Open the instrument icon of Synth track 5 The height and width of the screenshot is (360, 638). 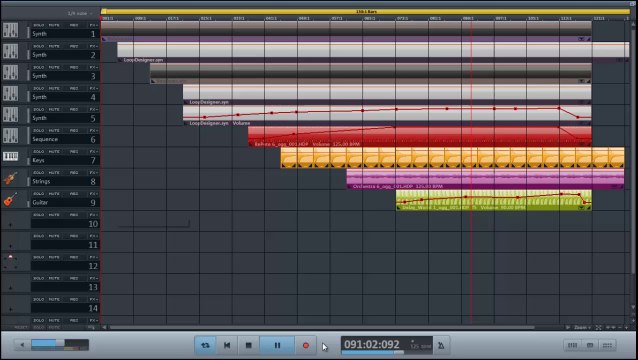(x=10, y=115)
